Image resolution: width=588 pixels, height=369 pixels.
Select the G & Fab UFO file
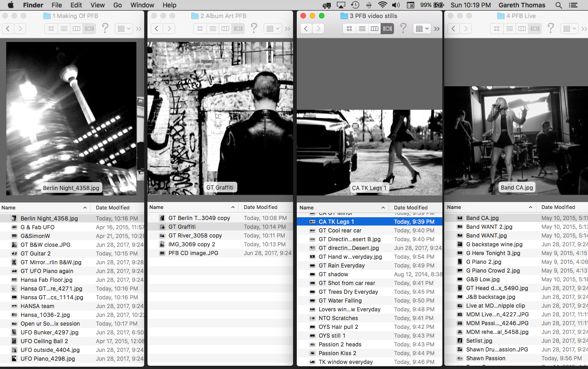tap(72, 227)
